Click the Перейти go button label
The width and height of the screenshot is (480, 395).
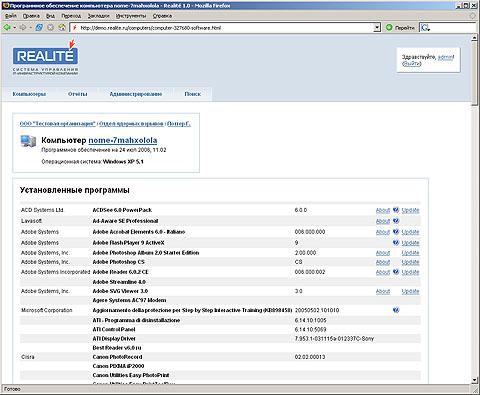tap(405, 28)
